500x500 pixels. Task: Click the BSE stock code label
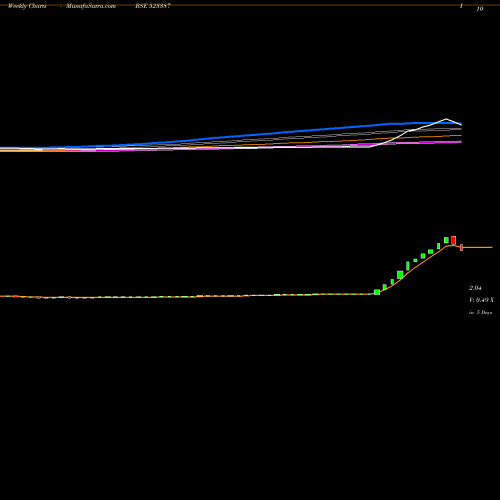coord(153,6)
